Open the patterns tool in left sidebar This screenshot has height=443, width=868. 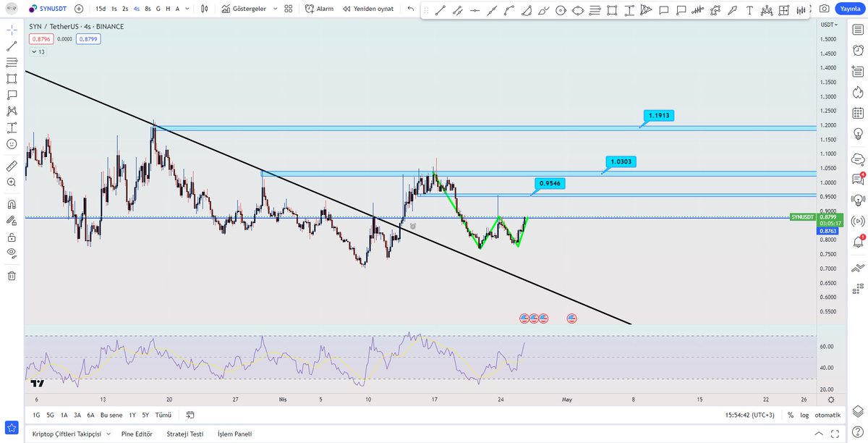click(12, 111)
